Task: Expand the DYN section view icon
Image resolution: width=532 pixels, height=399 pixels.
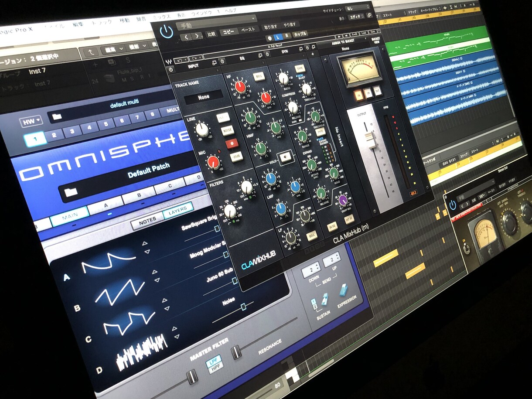Action: click(301, 48)
